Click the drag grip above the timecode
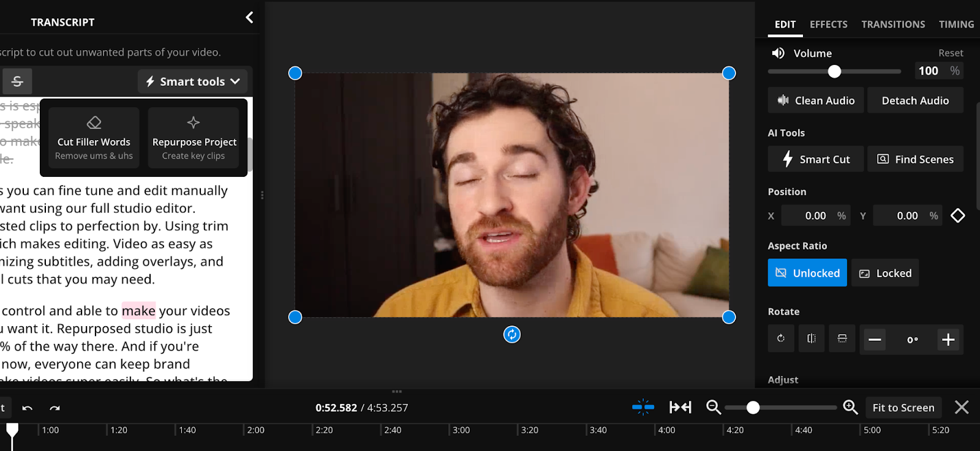 [x=397, y=392]
